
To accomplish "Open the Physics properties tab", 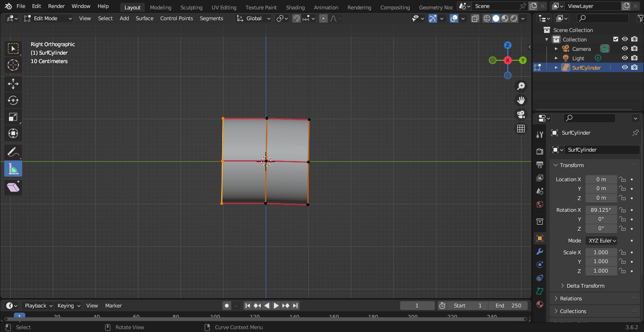I will pyautogui.click(x=540, y=265).
